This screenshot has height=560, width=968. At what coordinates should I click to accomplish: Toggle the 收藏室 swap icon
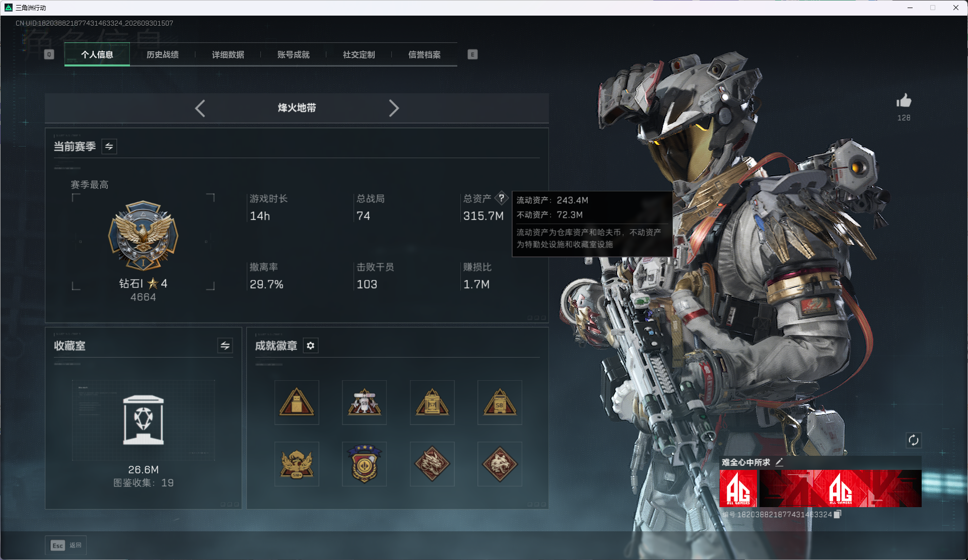pyautogui.click(x=225, y=345)
